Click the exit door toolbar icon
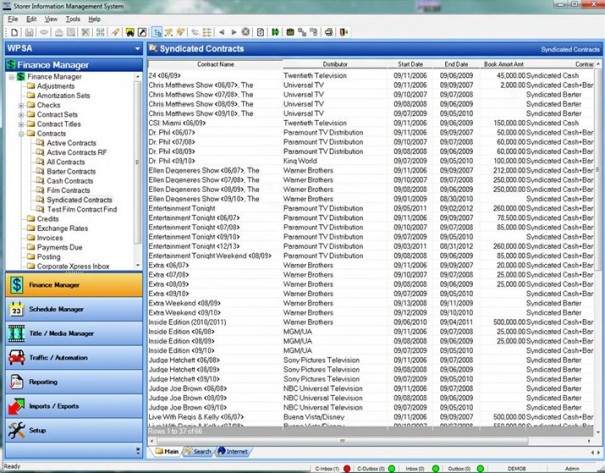Screen dimensions: 605x473 [x=343, y=32]
